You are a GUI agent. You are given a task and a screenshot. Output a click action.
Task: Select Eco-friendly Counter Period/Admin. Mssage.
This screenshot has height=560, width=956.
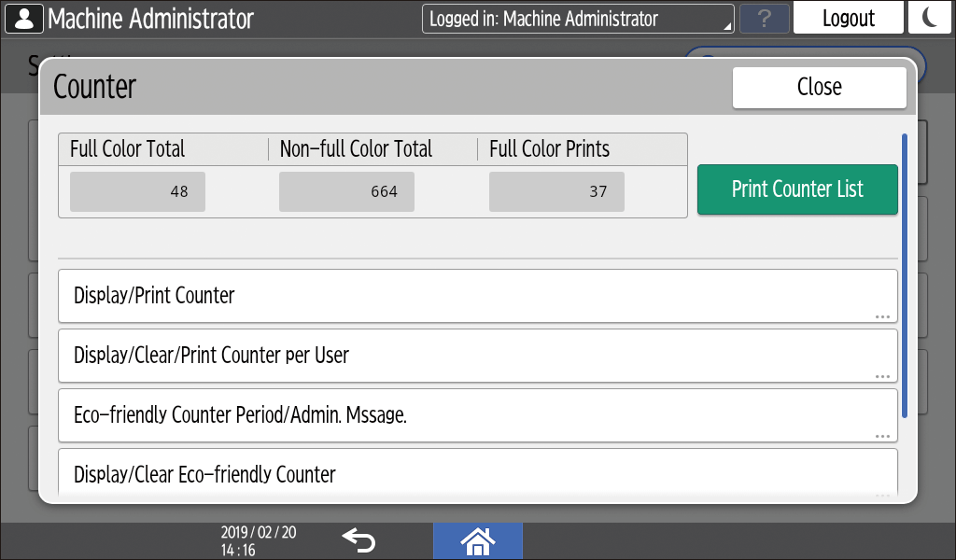(477, 415)
